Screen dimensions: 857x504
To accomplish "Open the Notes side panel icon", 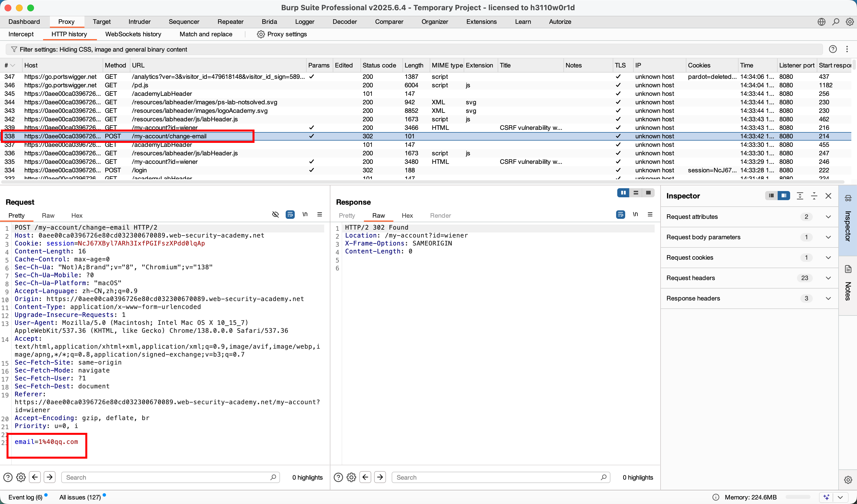I will point(848,269).
